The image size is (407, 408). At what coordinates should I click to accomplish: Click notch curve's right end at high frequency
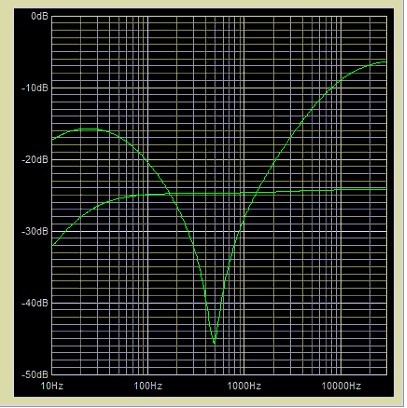pyautogui.click(x=386, y=62)
